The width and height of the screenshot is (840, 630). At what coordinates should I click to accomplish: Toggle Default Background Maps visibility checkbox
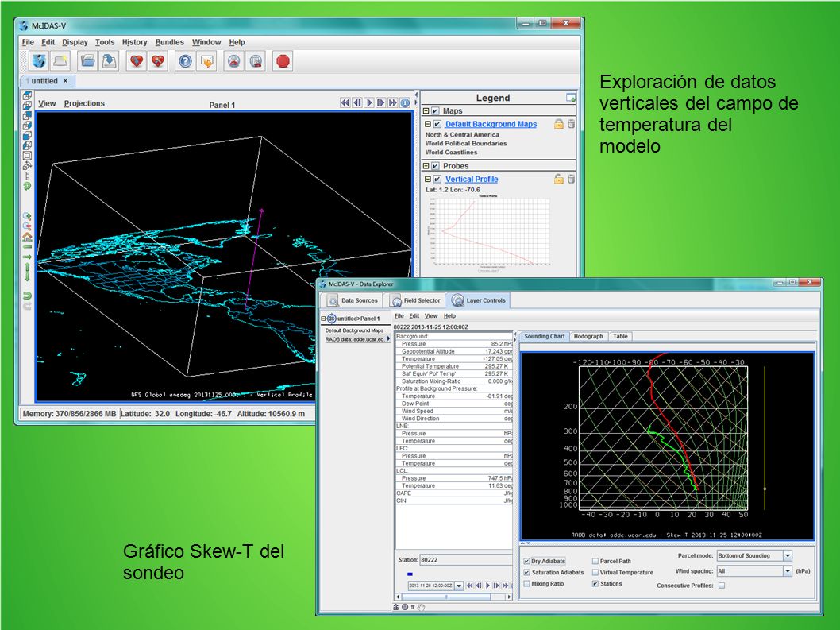point(437,124)
